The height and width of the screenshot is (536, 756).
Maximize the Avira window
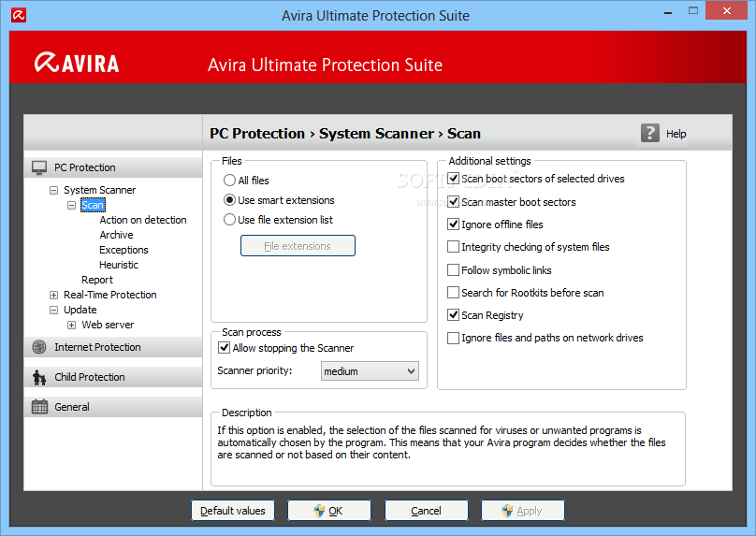click(693, 10)
